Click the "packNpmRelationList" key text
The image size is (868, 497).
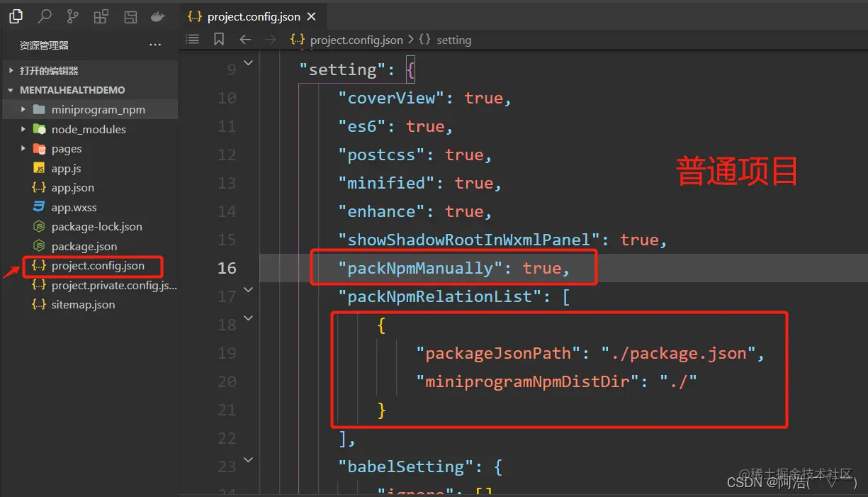[440, 296]
